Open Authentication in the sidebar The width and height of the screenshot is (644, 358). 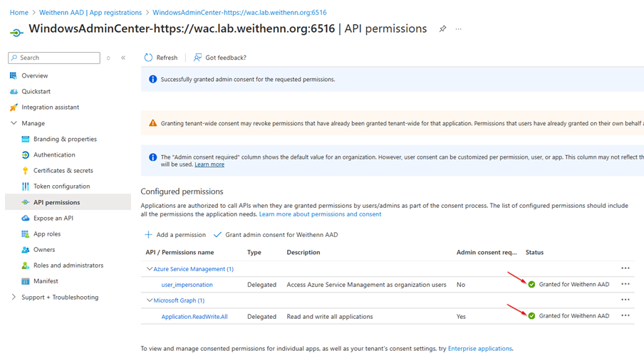(x=54, y=154)
